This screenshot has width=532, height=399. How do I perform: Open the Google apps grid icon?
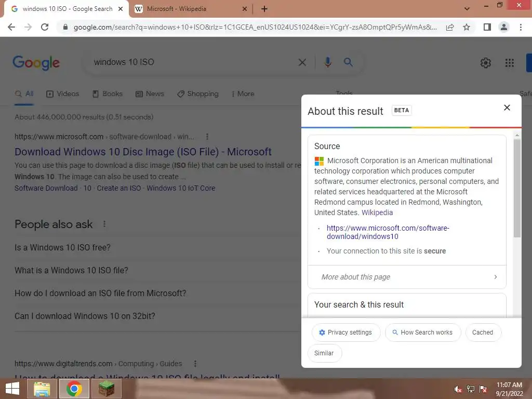point(509,63)
